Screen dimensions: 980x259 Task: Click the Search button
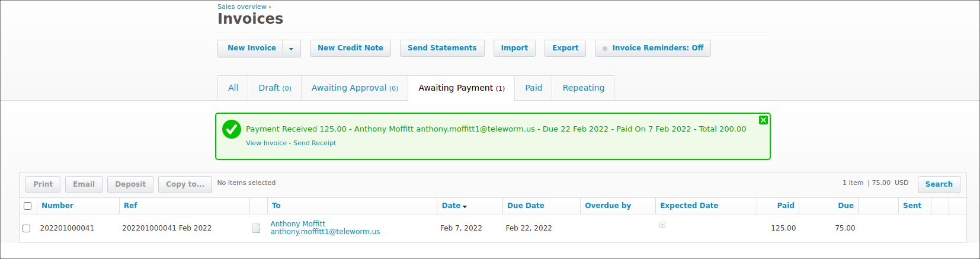point(939,184)
